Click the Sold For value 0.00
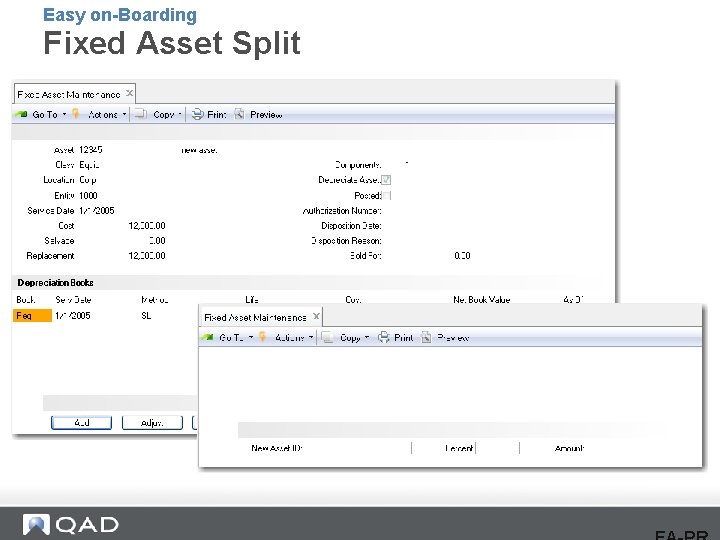This screenshot has width=720, height=540. pos(462,256)
